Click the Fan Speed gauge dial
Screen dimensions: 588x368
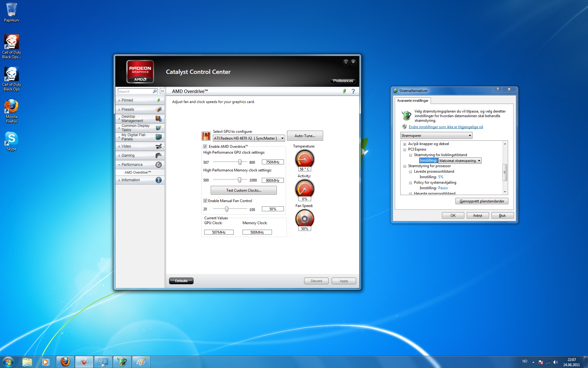pyautogui.click(x=304, y=218)
